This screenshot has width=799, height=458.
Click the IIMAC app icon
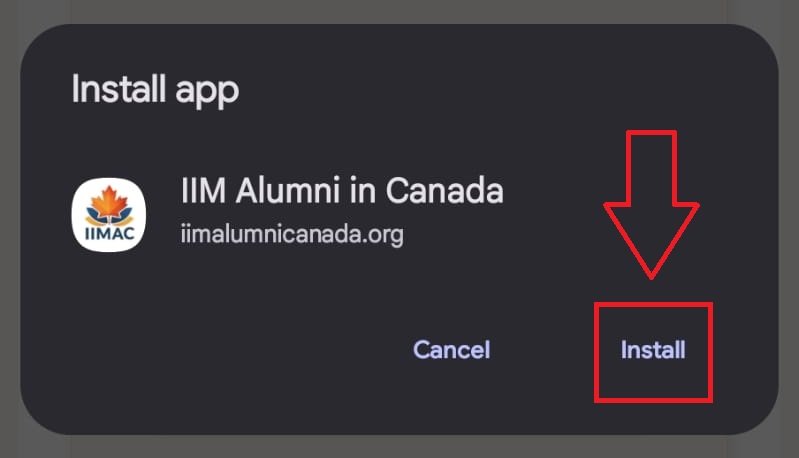click(109, 216)
